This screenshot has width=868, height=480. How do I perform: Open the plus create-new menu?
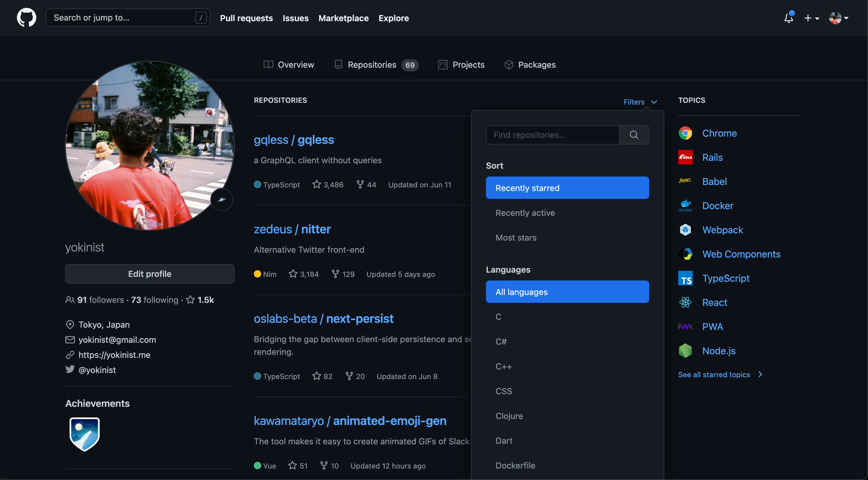pyautogui.click(x=811, y=18)
